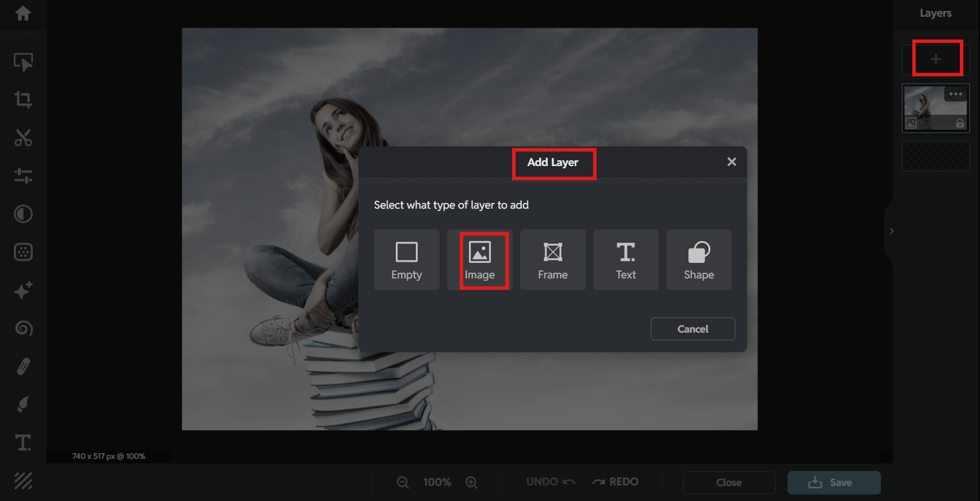Toggle the lock on the photo layer

960,123
